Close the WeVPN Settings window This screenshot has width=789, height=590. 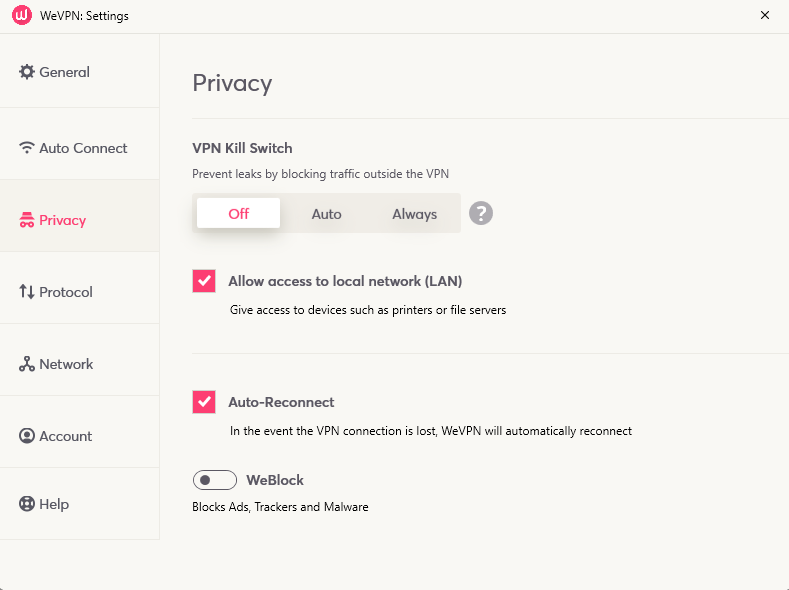click(765, 15)
